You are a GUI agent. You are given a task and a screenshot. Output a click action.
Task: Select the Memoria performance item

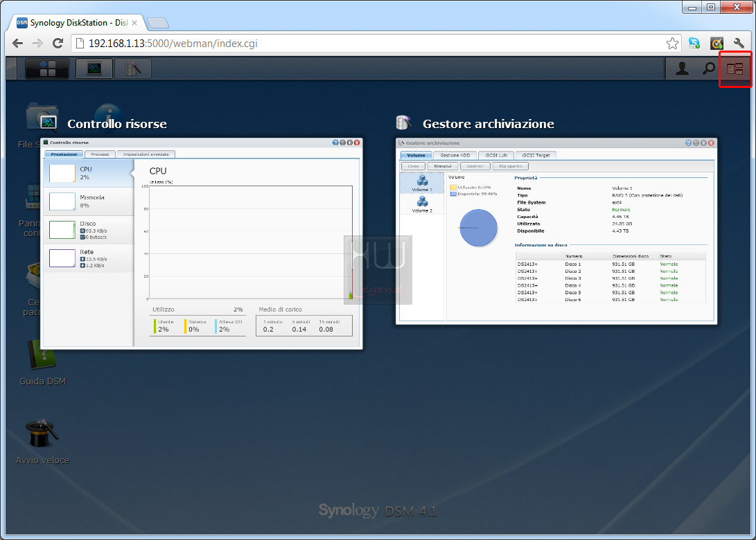(x=88, y=201)
